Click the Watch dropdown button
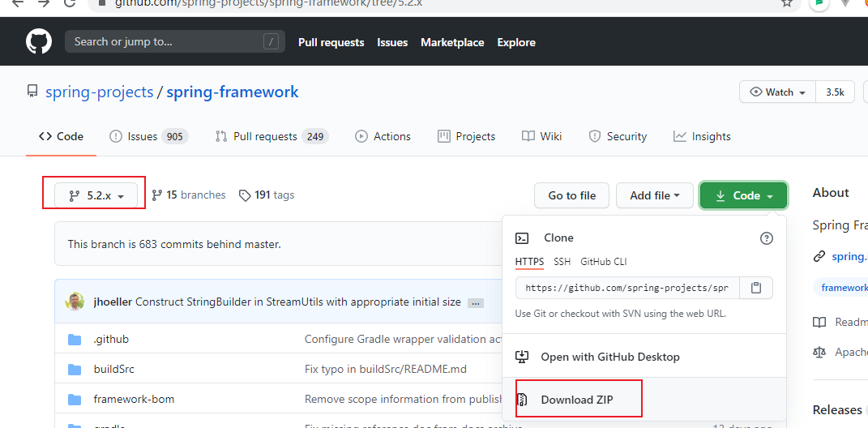Screen dimensions: 868x428 pos(778,92)
